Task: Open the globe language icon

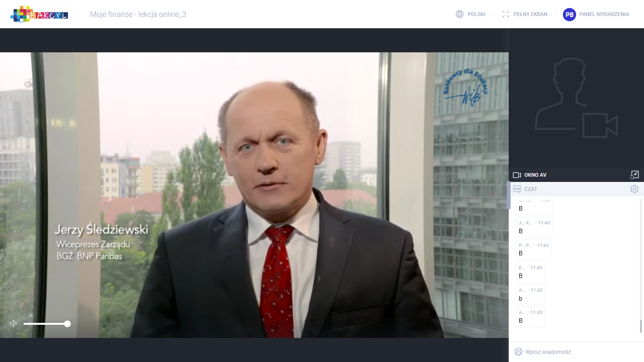Action: [x=460, y=14]
